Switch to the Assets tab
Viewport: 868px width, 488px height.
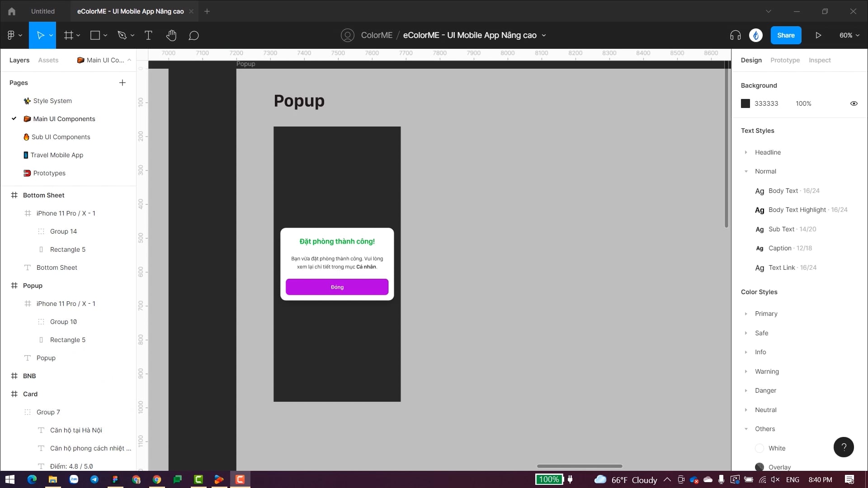(x=48, y=60)
